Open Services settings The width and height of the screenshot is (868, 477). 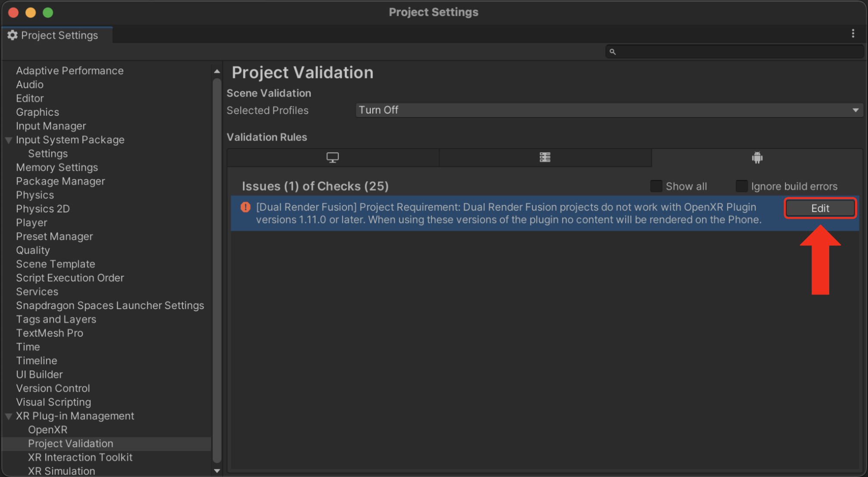[x=37, y=291]
